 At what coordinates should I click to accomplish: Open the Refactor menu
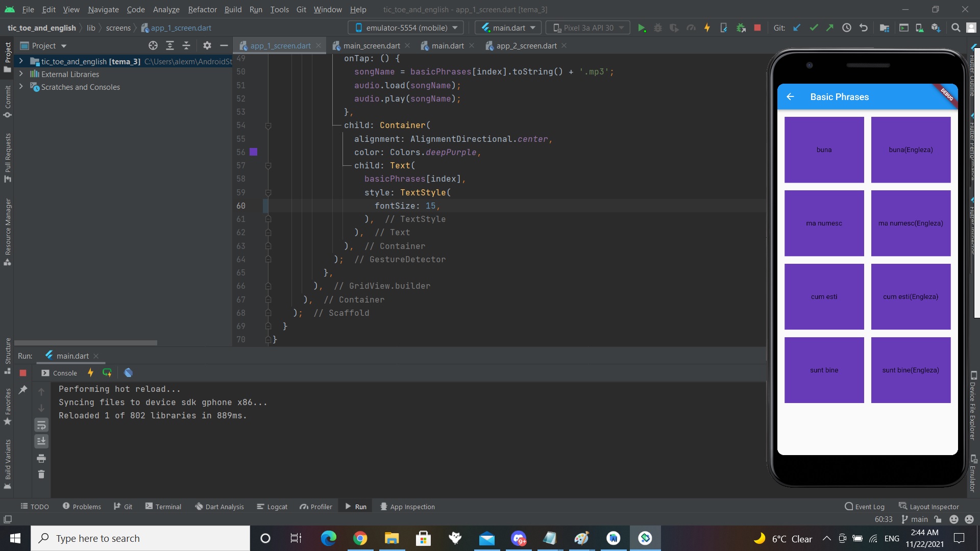tap(202, 9)
